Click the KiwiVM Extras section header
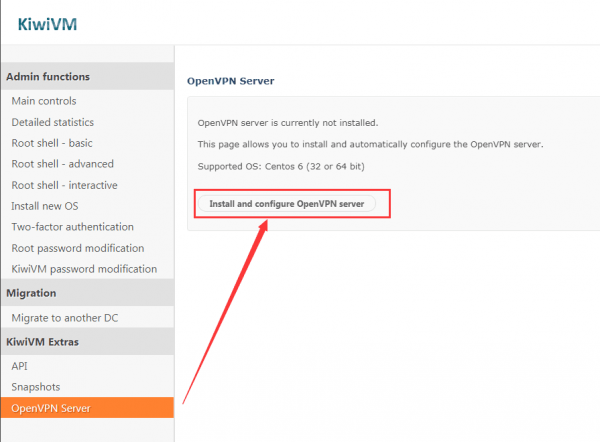This screenshot has height=442, width=600. pyautogui.click(x=42, y=342)
